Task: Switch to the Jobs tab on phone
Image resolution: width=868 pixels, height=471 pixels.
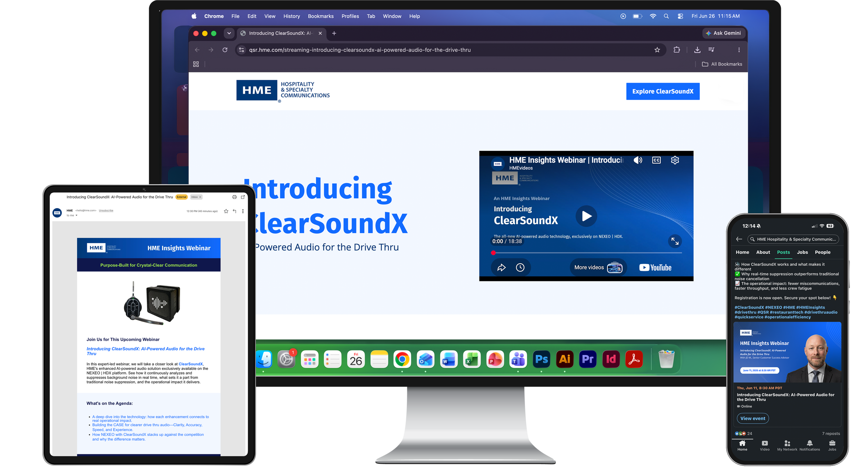Action: (802, 252)
